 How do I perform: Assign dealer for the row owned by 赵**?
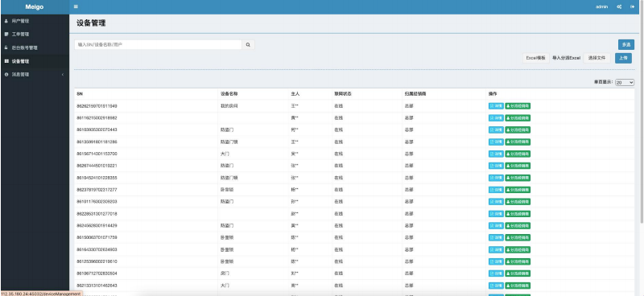tap(518, 214)
